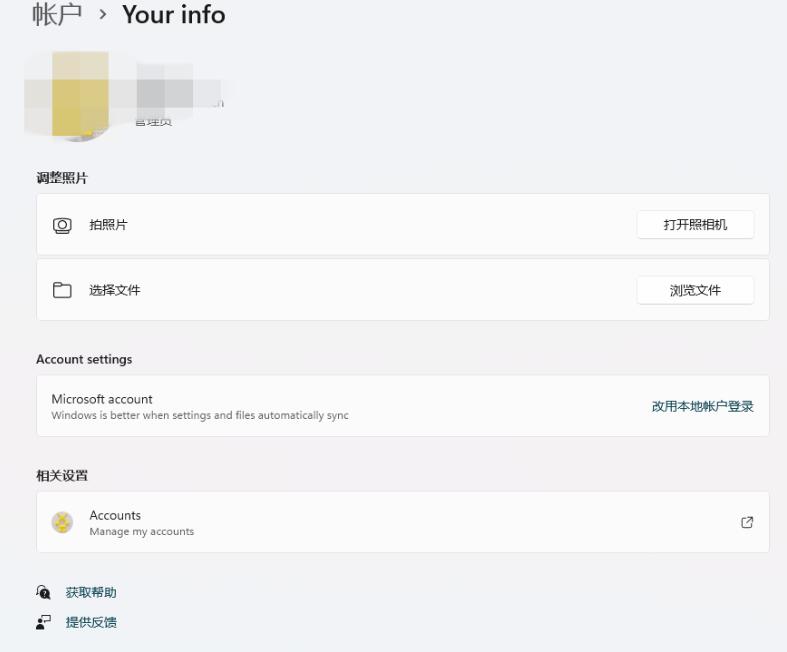Click the camera icon beside 拍照片
The height and width of the screenshot is (652, 787).
tap(62, 225)
